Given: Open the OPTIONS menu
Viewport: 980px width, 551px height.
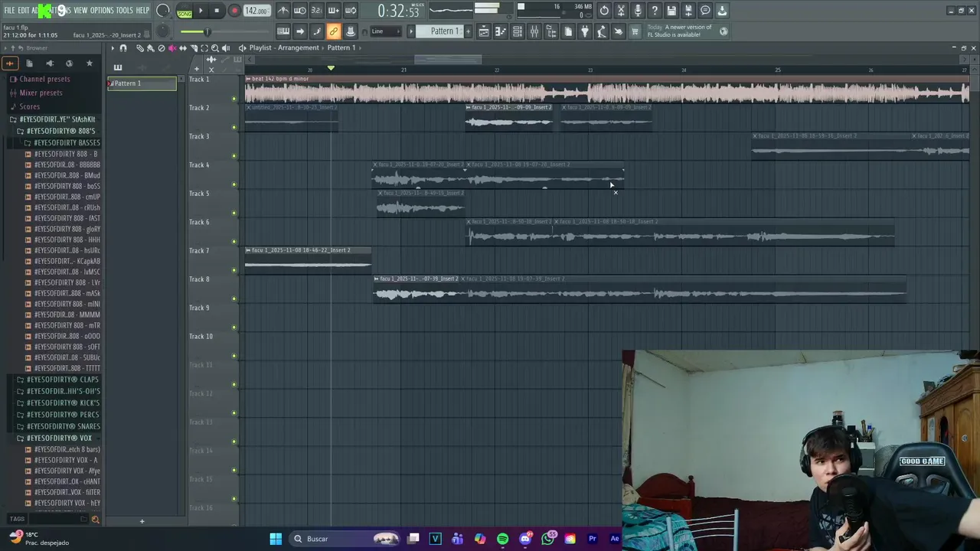Looking at the screenshot, I should point(102,11).
